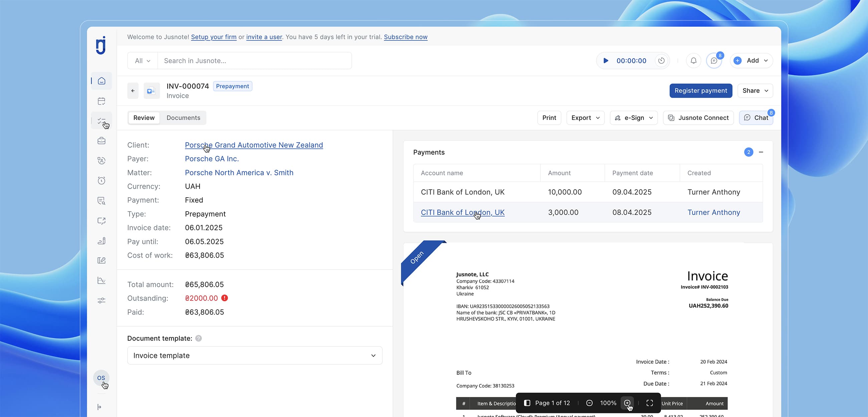Open the finance stamp icon in sidebar
Image resolution: width=868 pixels, height=417 pixels.
tap(101, 241)
